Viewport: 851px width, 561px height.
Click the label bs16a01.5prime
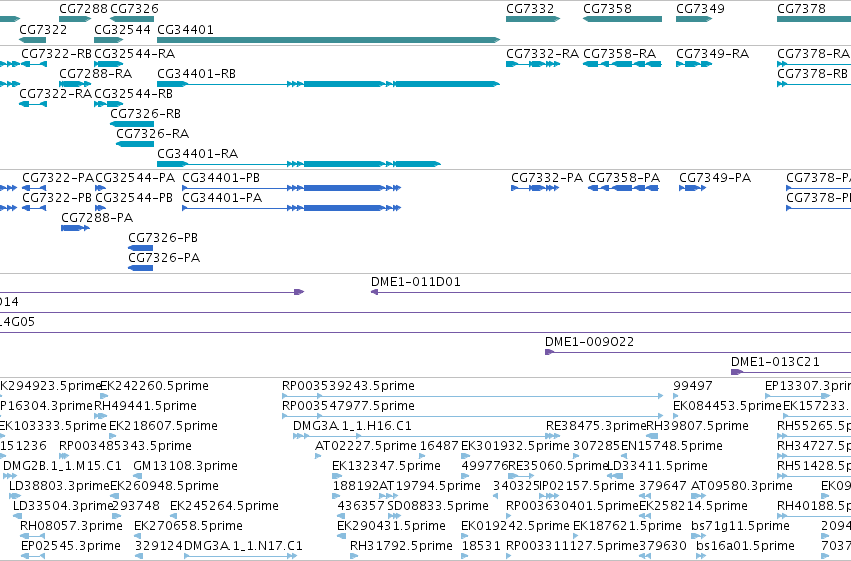point(745,546)
